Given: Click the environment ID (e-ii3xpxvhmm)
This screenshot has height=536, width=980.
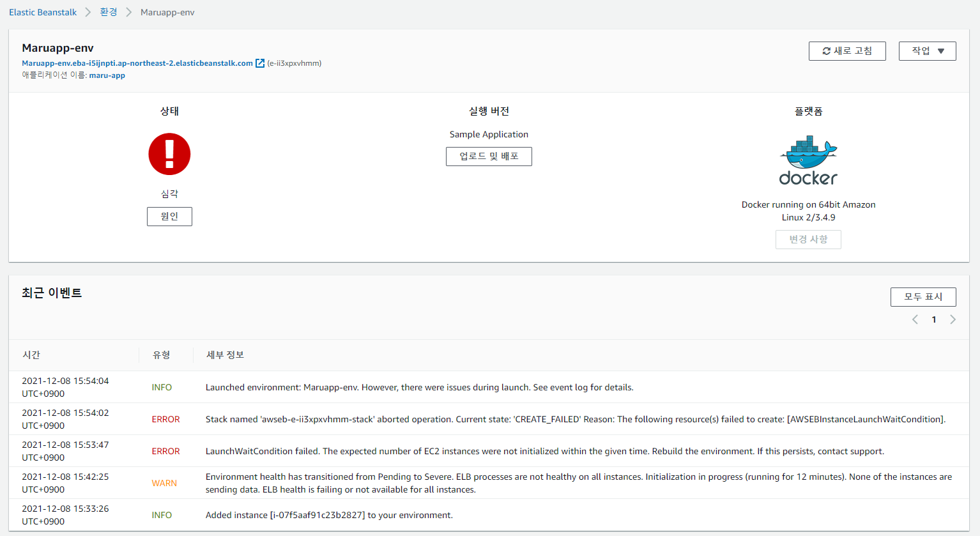Looking at the screenshot, I should (295, 63).
